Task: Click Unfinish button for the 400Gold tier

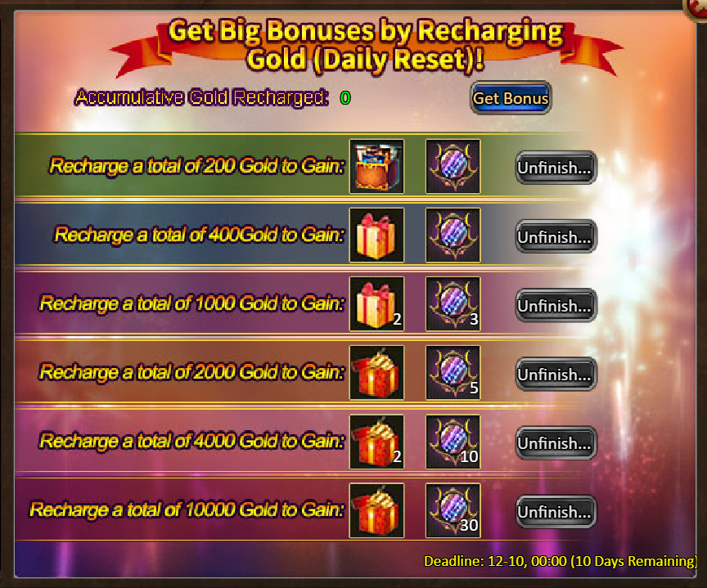Action: tap(556, 236)
